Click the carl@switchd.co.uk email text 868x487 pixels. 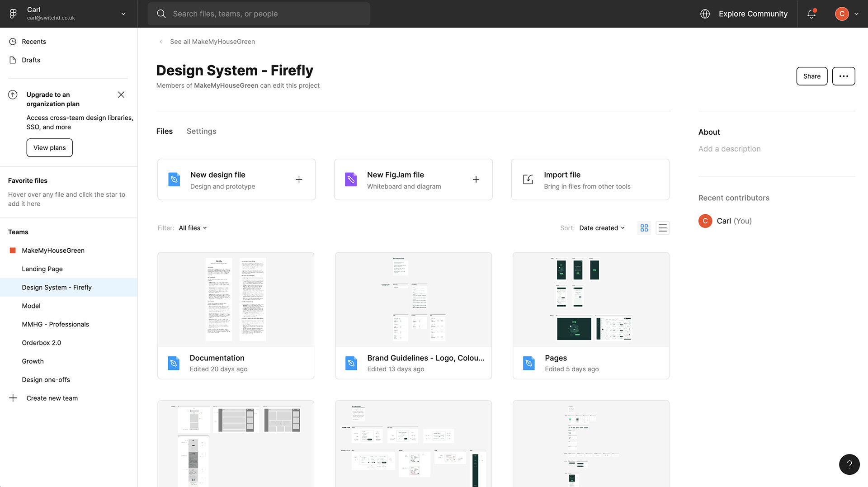pos(51,18)
